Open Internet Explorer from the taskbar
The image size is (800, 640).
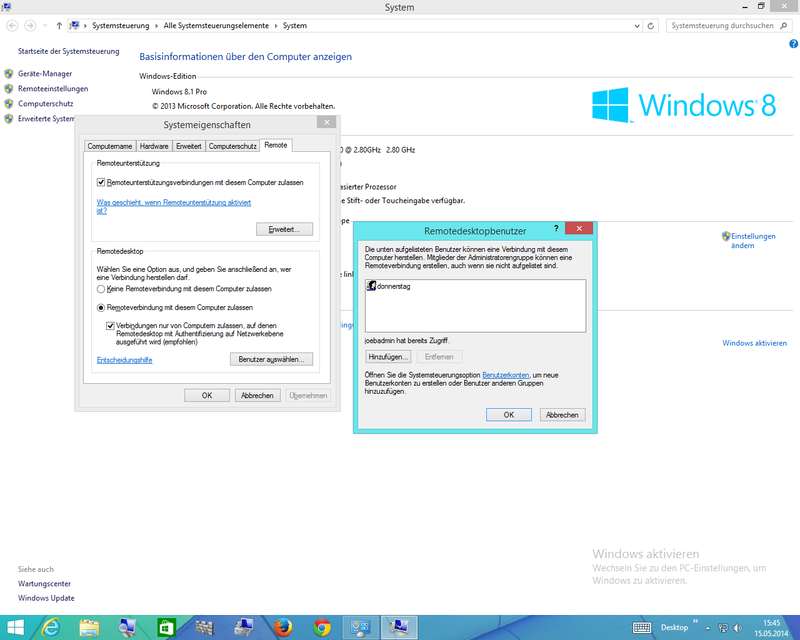click(x=50, y=627)
